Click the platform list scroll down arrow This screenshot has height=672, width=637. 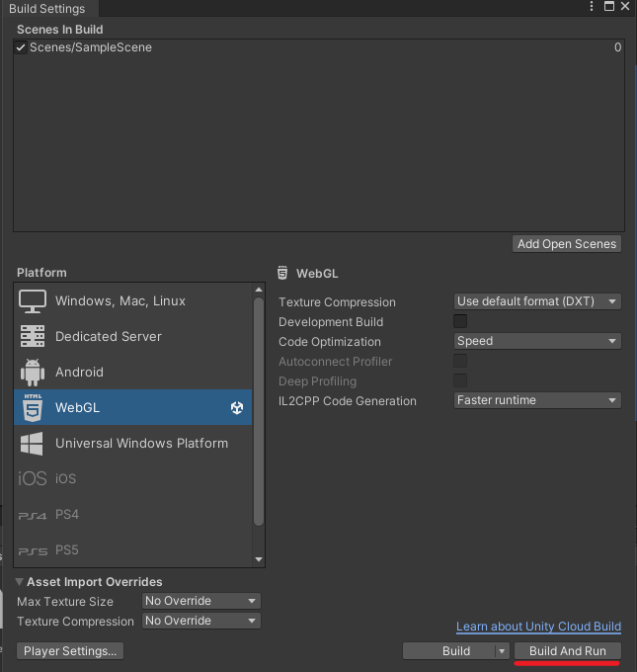(259, 559)
